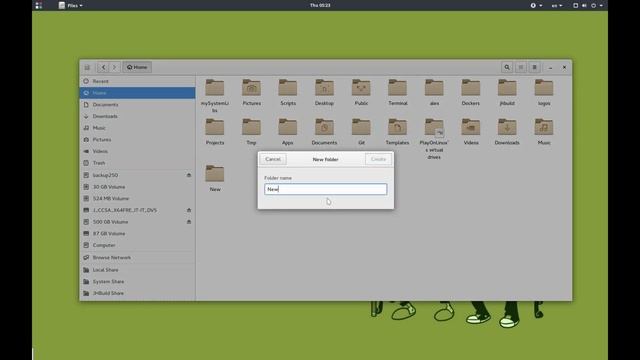Select the Videos folder in file grid
Screen dimensions: 640x360
(x=471, y=127)
